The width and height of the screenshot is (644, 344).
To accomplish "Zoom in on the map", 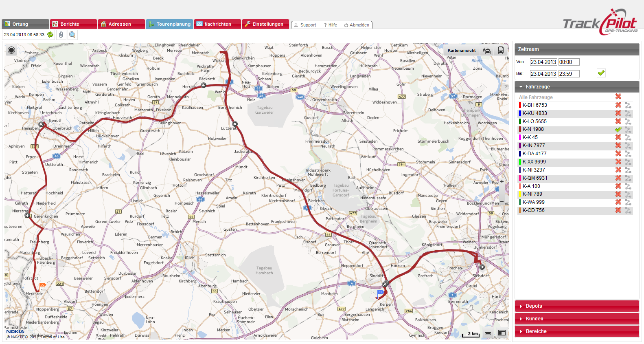I will (x=502, y=181).
